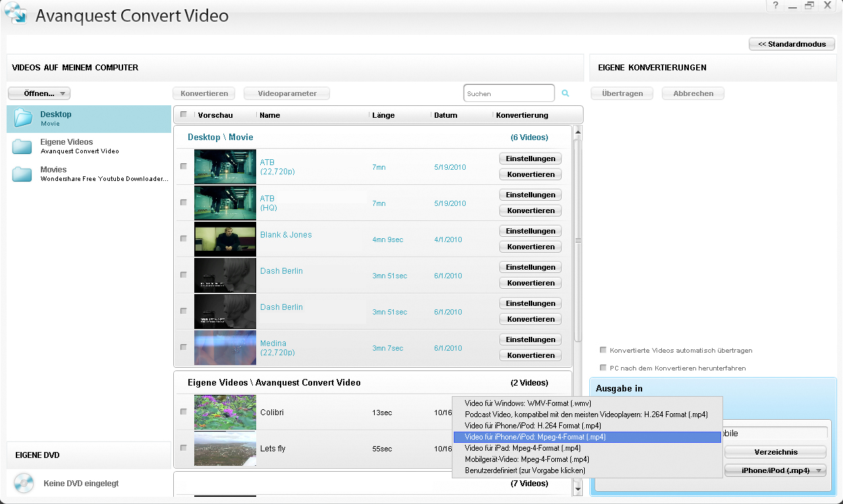Tick the checkbox for Medina video
This screenshot has width=843, height=504.
tap(184, 347)
